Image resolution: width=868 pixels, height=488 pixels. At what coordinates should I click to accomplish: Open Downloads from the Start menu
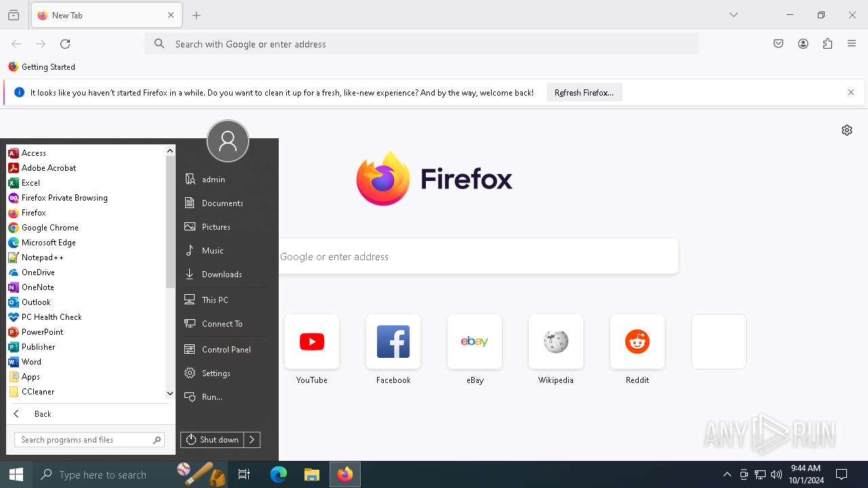(226, 274)
